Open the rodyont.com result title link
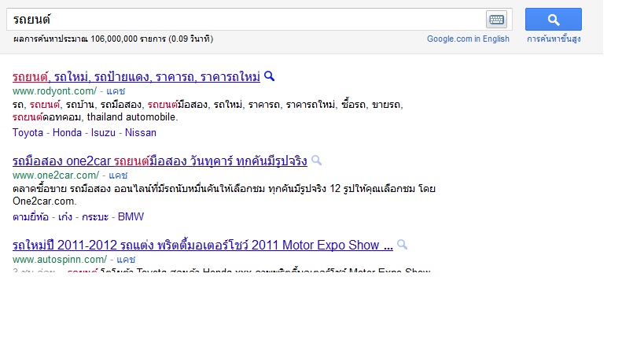This screenshot has width=644, height=362. tap(136, 77)
